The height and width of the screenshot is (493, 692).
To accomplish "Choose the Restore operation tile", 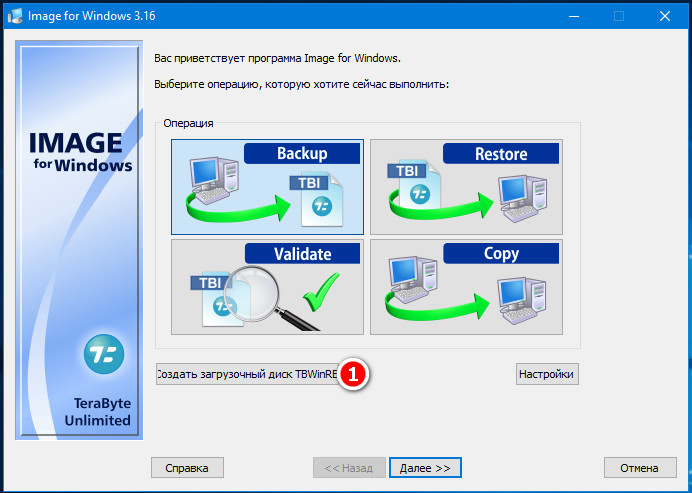I will pos(466,187).
